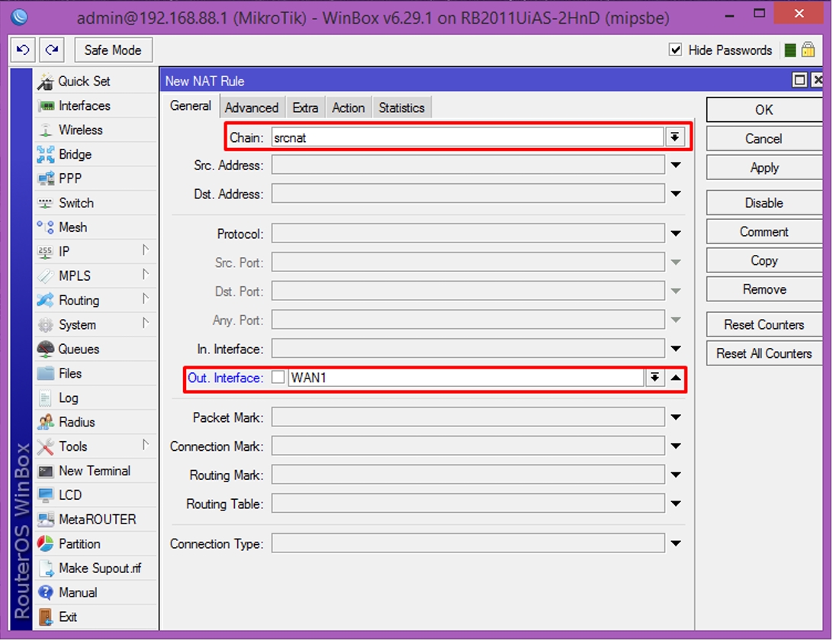Switch to the Advanced tab
Screen dimensions: 836x644
click(252, 108)
